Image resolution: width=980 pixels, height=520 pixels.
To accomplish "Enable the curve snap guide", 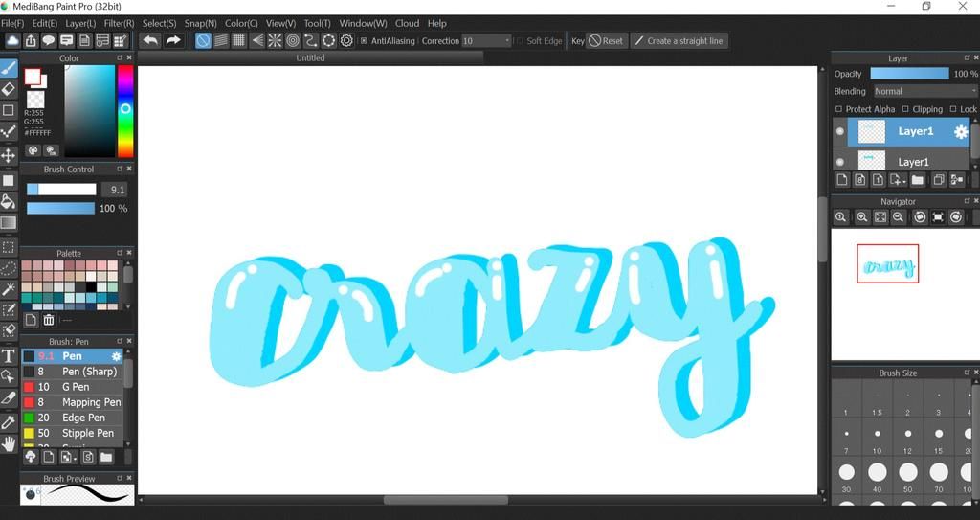I will click(311, 40).
